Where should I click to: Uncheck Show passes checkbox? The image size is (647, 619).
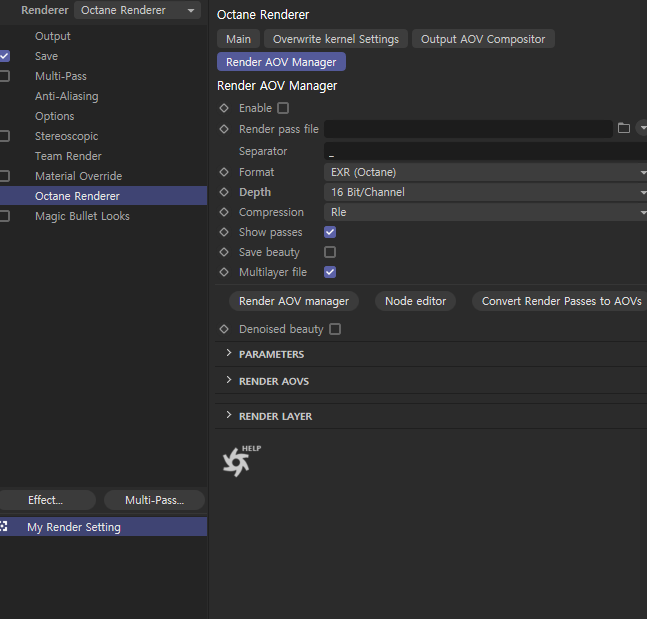tap(330, 232)
